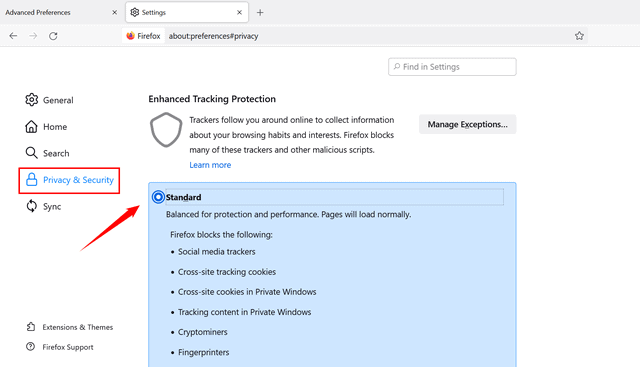Viewport: 640px width, 367px height.
Task: Close the Advanced Preferences tab
Action: click(x=115, y=12)
